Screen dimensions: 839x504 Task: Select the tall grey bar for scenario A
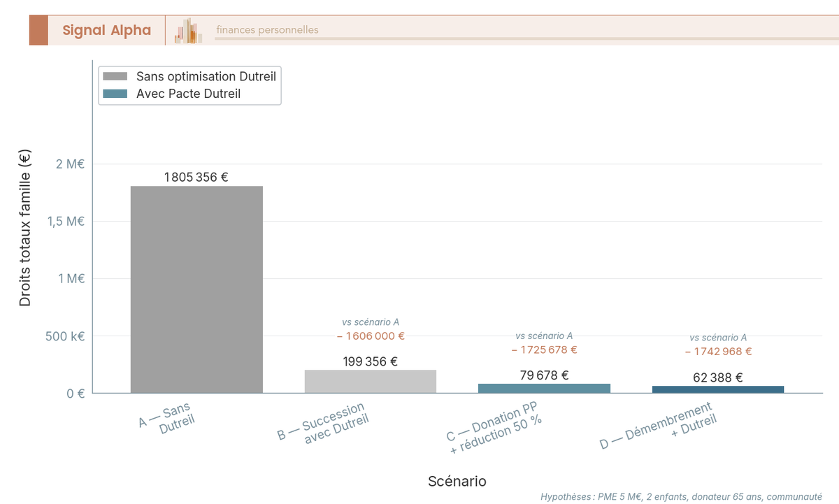196,289
